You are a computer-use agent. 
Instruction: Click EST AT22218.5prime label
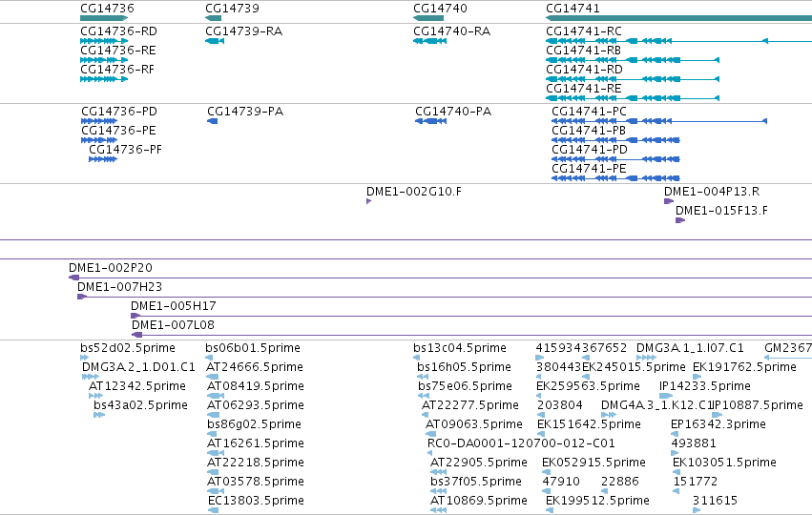coord(256,463)
